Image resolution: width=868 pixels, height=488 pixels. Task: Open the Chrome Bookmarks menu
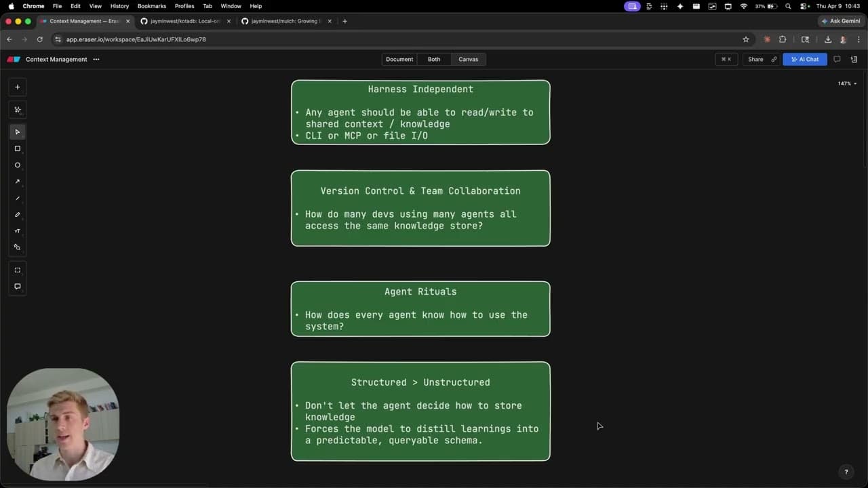pyautogui.click(x=151, y=6)
